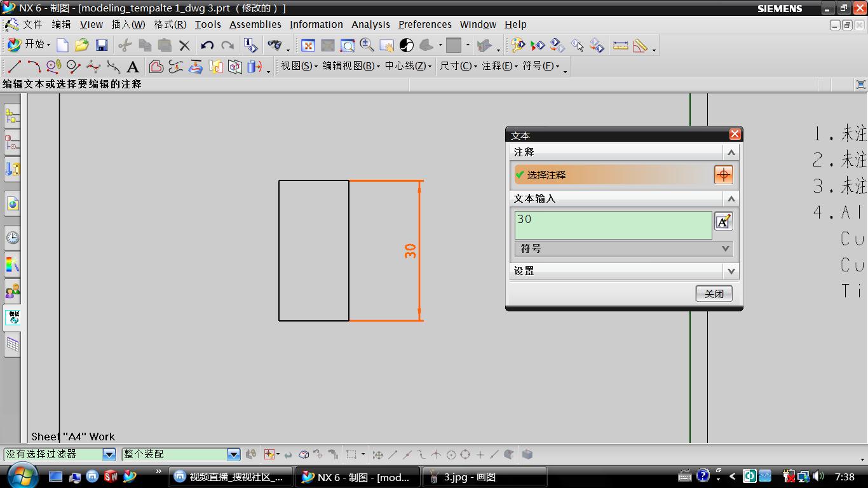The height and width of the screenshot is (488, 868).
Task: Click the text formatting editor icon
Action: (x=723, y=222)
